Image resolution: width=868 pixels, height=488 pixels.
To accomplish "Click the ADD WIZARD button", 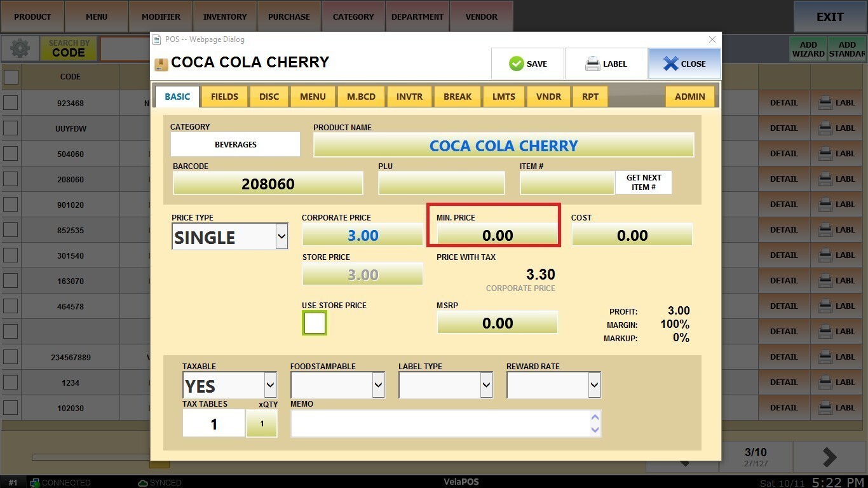I will coord(808,49).
